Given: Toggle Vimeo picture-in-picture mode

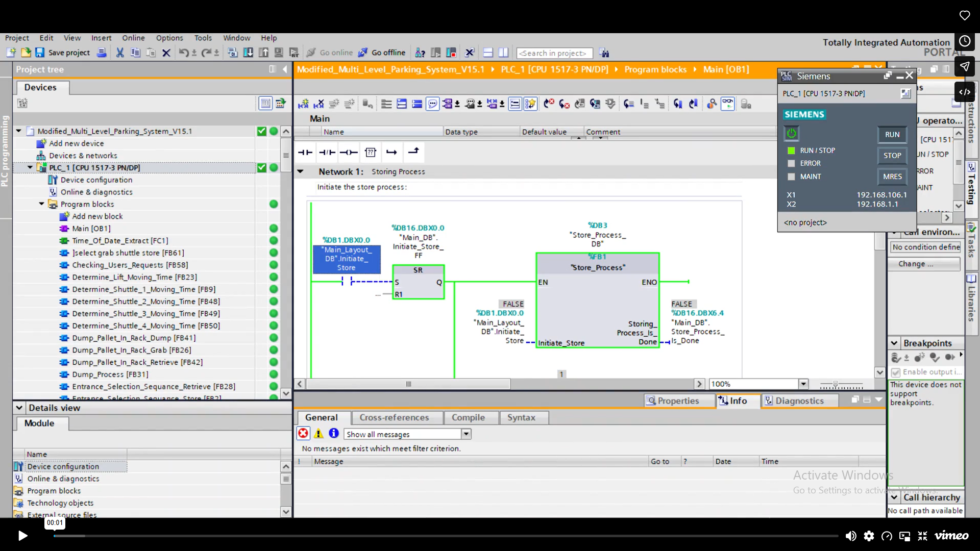Looking at the screenshot, I should click(x=905, y=536).
